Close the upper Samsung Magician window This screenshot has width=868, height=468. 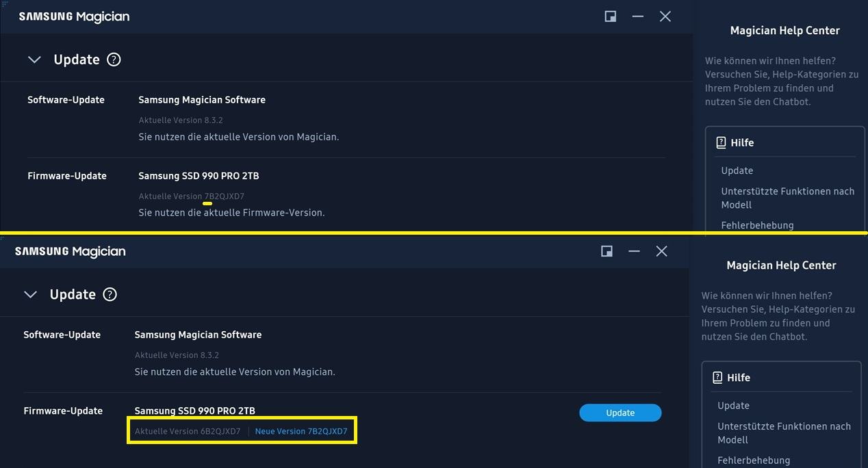coord(665,16)
